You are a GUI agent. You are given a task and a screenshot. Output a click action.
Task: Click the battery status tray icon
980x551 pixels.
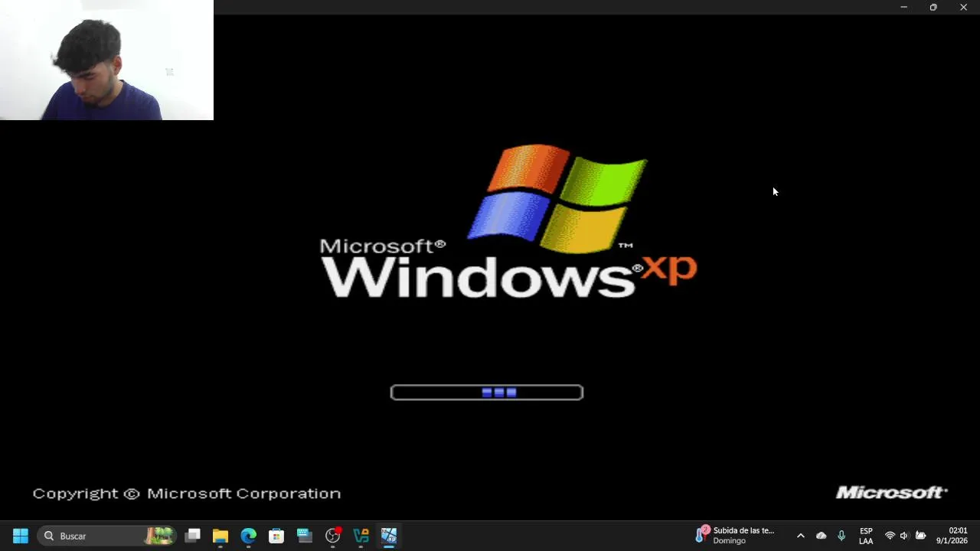[921, 536]
